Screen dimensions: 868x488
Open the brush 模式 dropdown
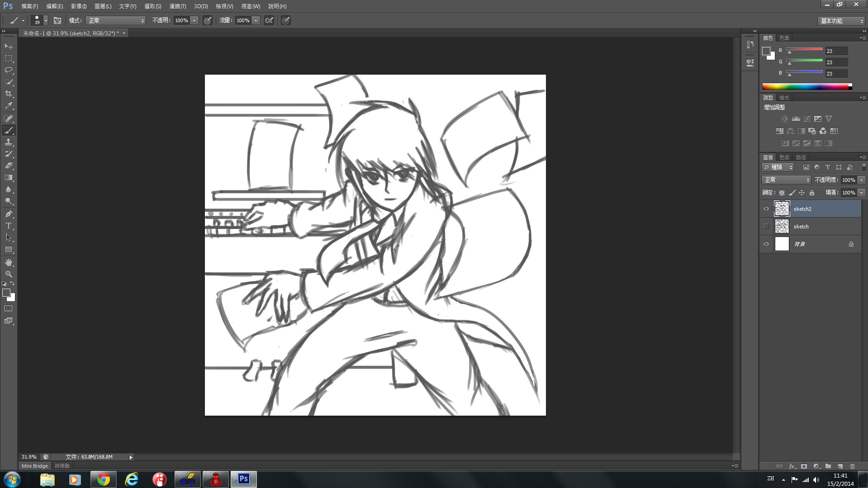tap(116, 20)
